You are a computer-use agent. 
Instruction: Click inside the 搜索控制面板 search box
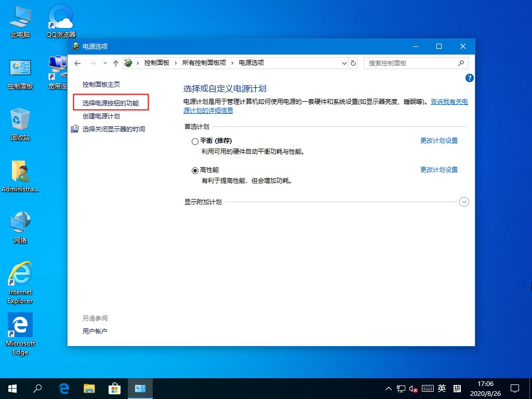410,63
